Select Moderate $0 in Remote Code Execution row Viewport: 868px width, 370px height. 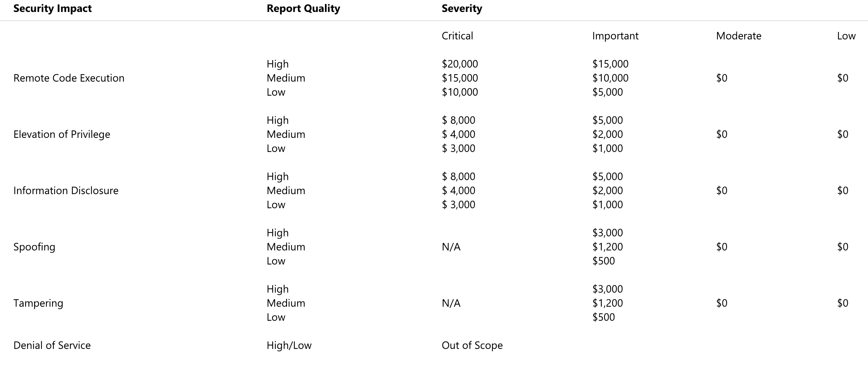[722, 78]
